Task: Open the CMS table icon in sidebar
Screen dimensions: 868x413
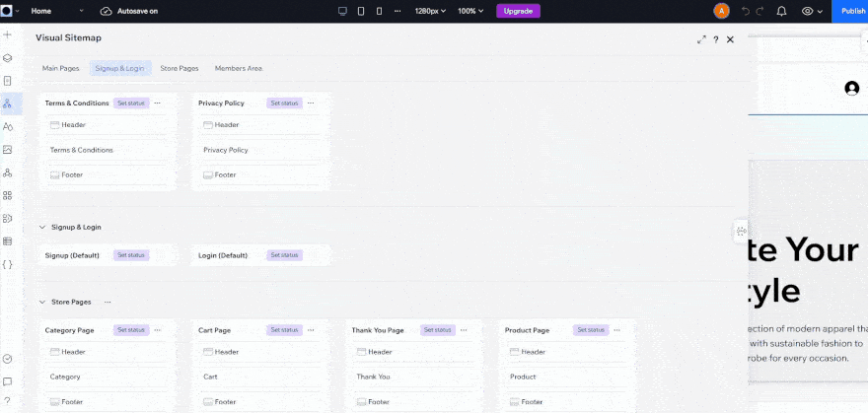Action: [8, 241]
